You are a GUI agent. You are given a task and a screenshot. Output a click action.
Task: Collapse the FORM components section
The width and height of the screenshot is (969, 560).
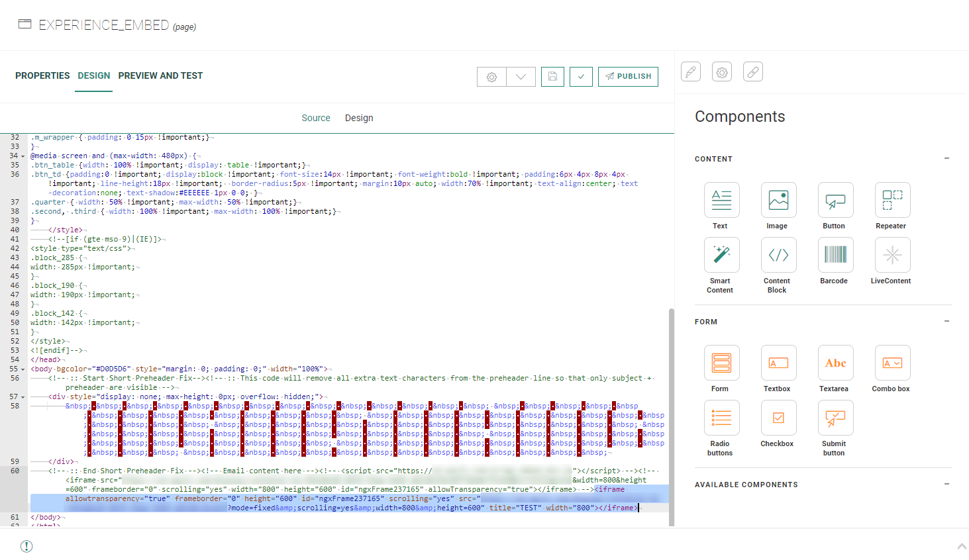(x=946, y=321)
